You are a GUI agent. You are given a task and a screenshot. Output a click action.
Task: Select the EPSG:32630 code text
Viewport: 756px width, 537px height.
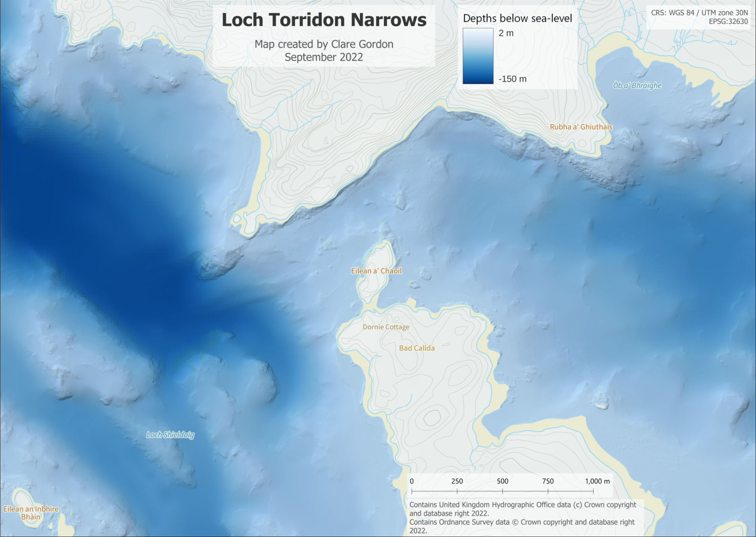point(728,21)
